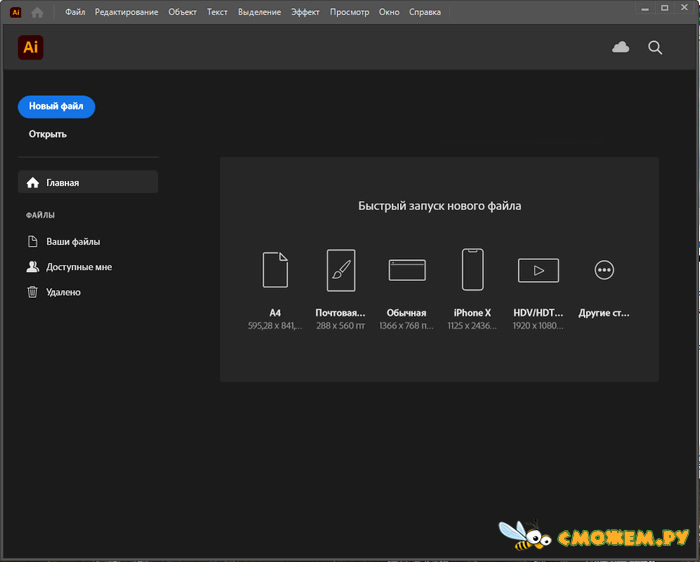Viewport: 700px width, 562px height.
Task: Click the Новый файл button
Action: (56, 106)
